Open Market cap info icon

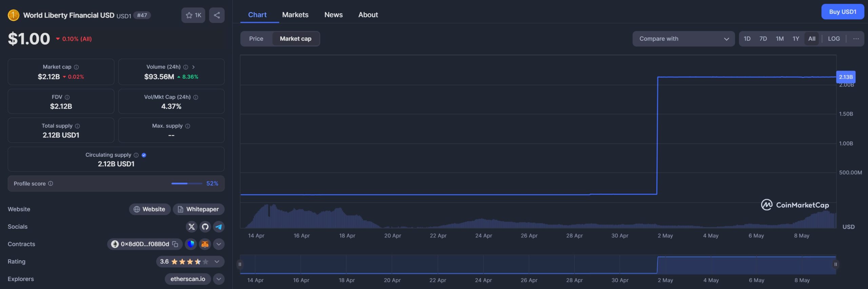click(x=76, y=67)
